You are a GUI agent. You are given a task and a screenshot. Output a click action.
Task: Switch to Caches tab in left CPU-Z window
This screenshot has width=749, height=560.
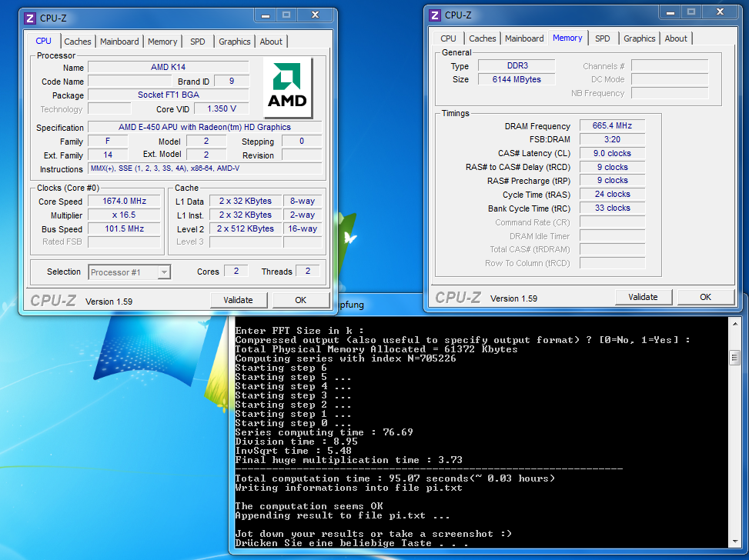78,42
